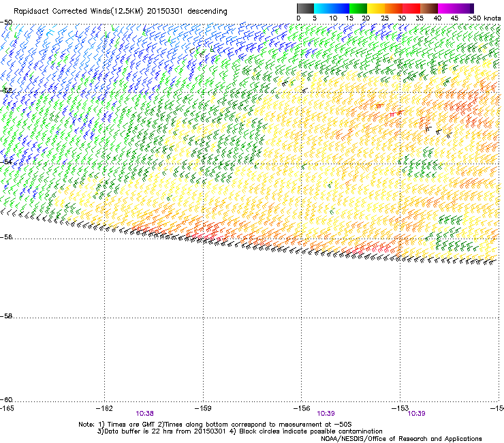Select the yellow 20-25 knots legend swatch
Screen dimensions: 504x443
coord(376,8)
